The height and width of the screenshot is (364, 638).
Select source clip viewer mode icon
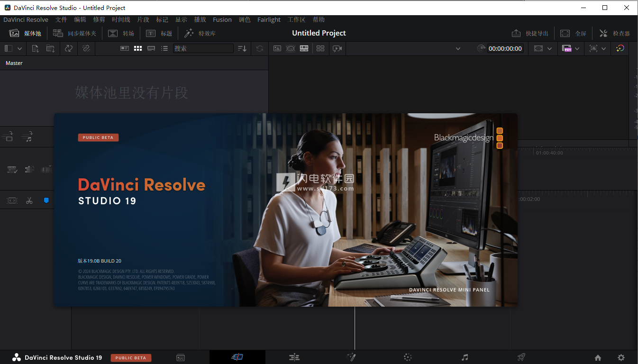(277, 48)
